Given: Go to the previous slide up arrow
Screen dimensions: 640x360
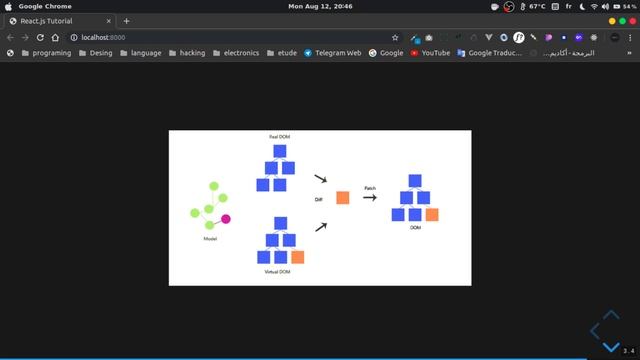Looking at the screenshot, I should coord(611,315).
